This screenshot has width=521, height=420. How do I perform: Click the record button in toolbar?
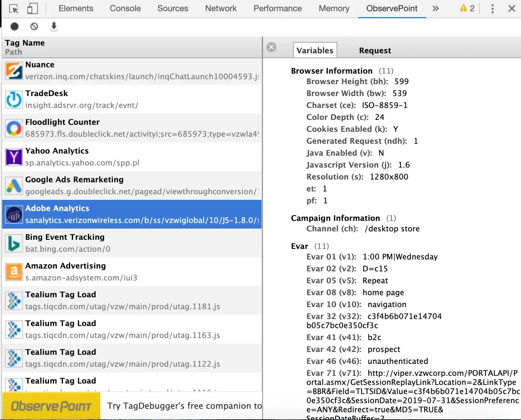pos(14,26)
